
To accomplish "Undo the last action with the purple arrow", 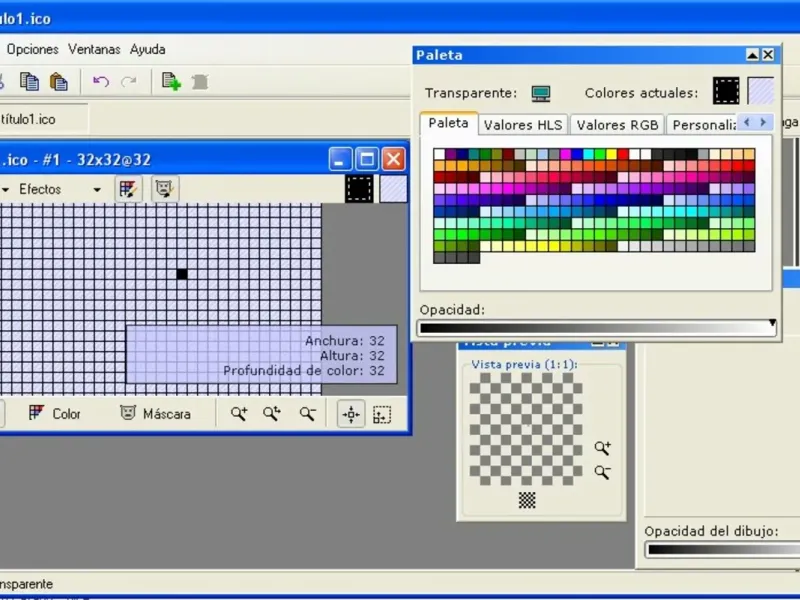I will tap(101, 81).
